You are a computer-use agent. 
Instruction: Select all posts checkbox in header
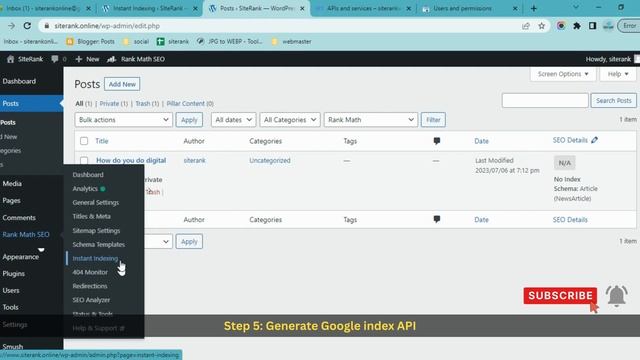tap(84, 141)
